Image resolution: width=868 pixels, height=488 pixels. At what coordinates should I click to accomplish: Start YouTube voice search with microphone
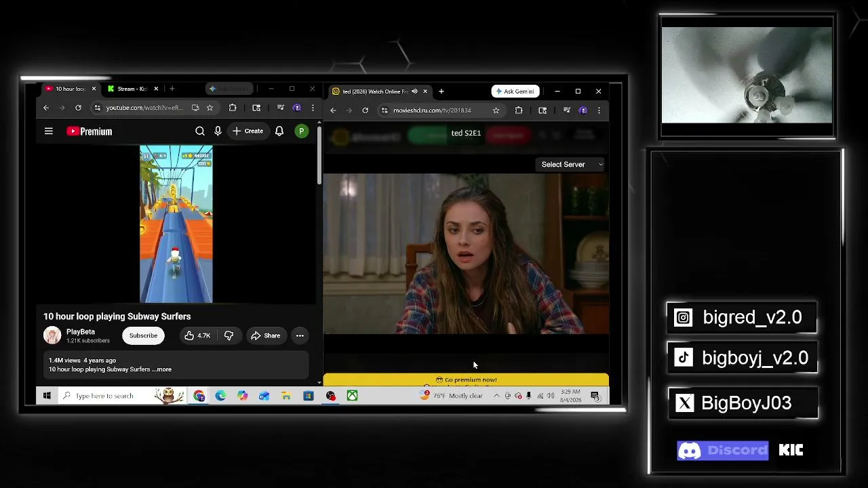pyautogui.click(x=218, y=131)
